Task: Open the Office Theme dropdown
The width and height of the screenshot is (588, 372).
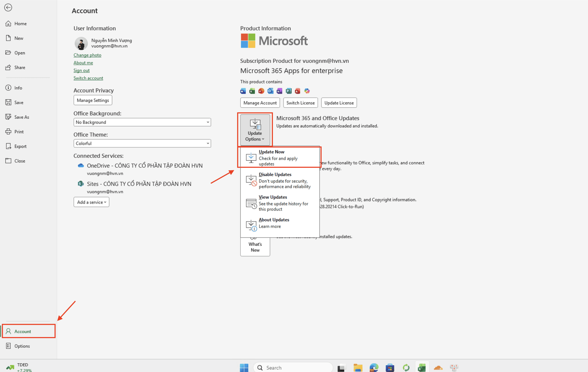Action: (142, 143)
